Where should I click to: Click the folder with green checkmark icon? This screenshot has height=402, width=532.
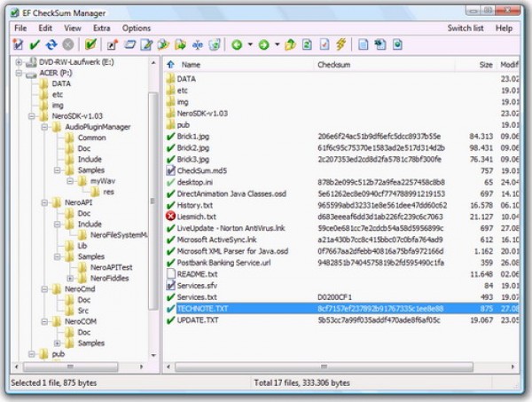(x=90, y=44)
